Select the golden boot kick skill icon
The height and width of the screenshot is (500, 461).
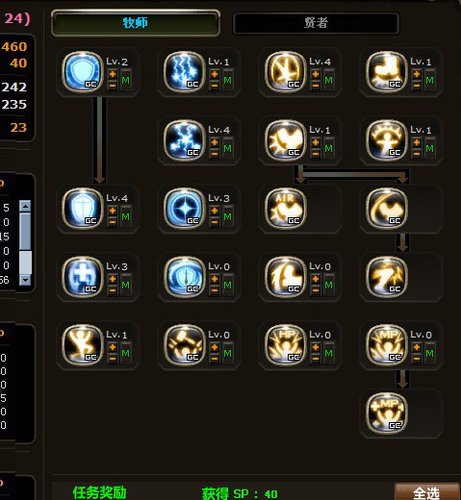coord(386,71)
